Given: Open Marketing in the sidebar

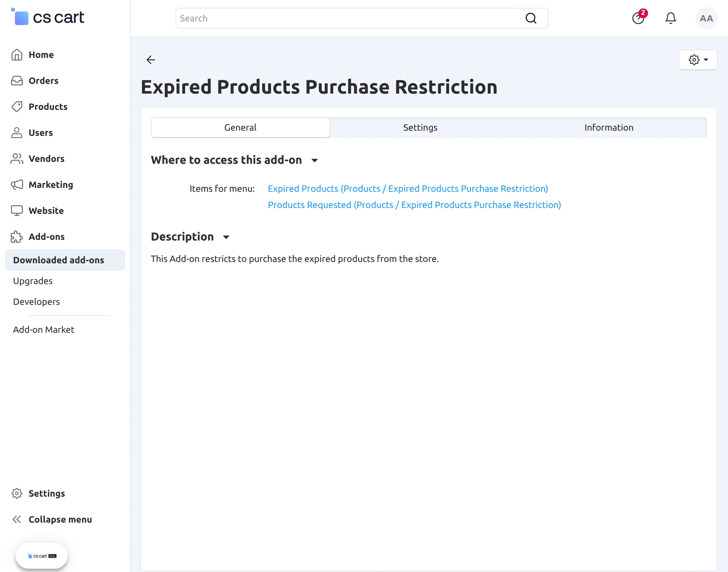Looking at the screenshot, I should (51, 185).
